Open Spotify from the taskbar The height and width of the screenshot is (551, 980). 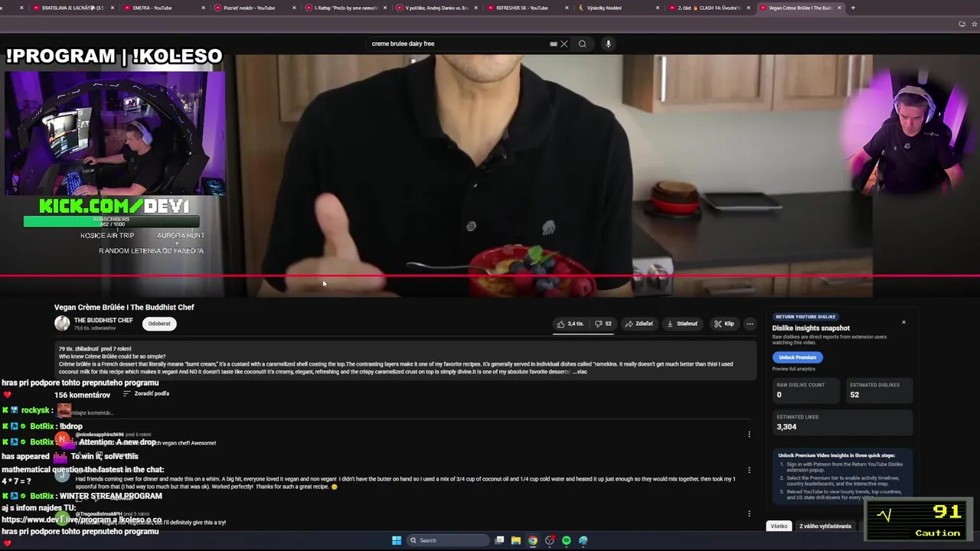point(567,540)
